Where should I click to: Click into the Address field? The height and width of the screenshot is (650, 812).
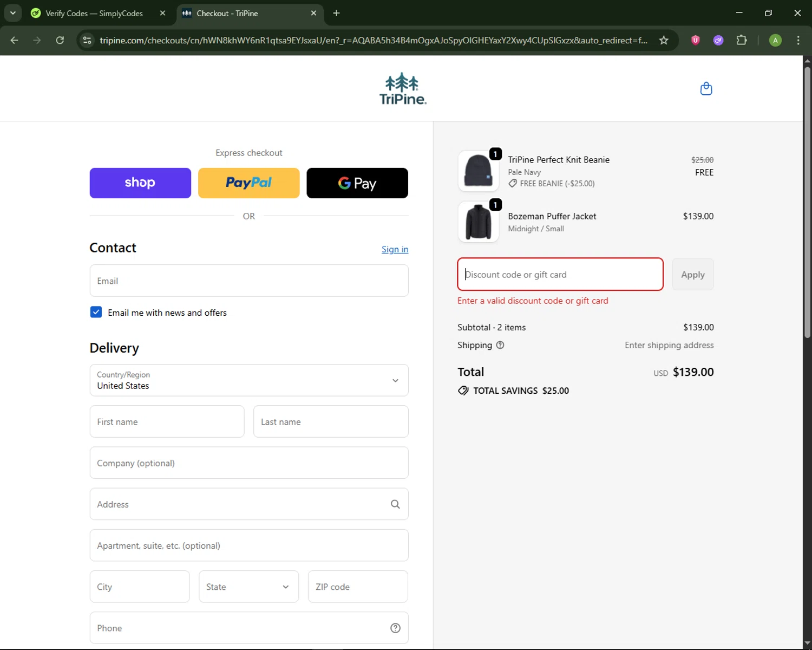[249, 504]
